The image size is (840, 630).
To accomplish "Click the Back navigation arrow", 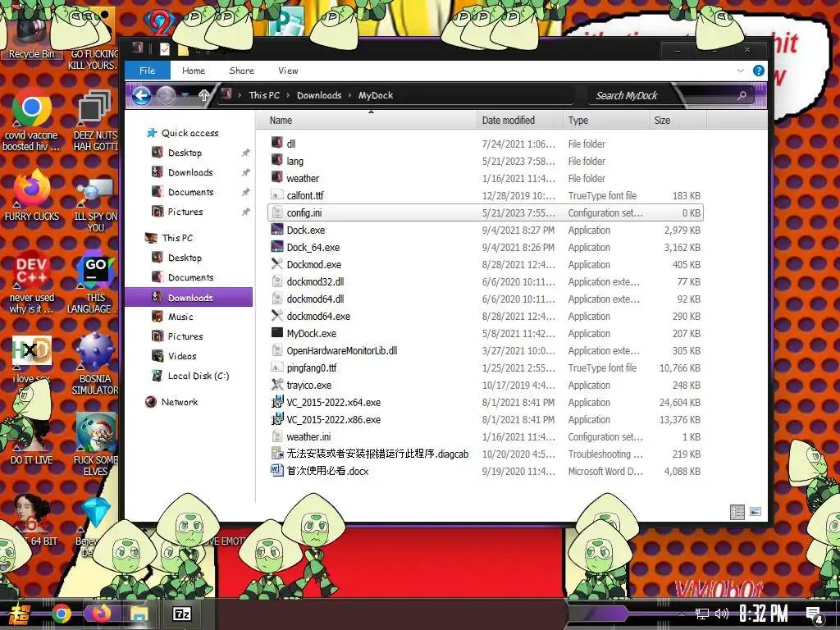I will (x=141, y=96).
